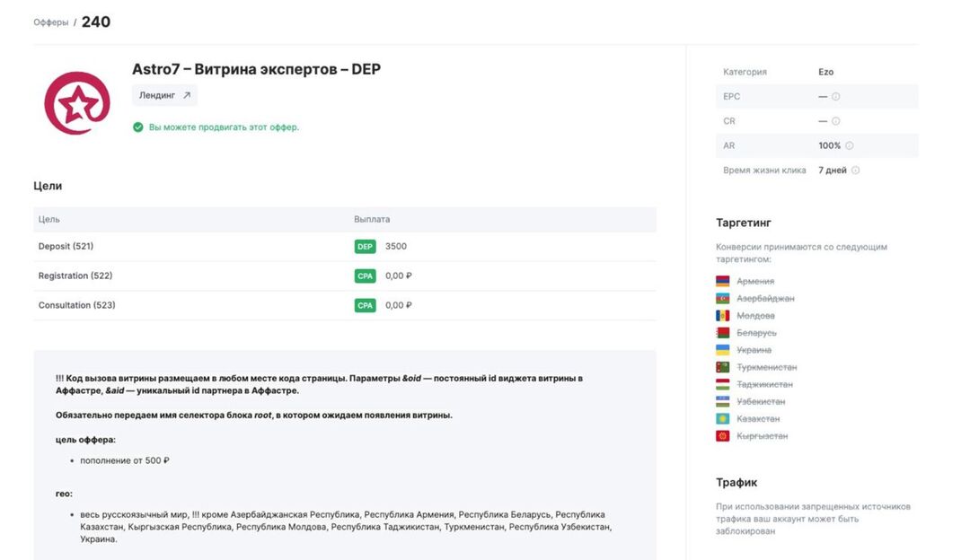
Task: Show info tooltip next to EPC
Action: (x=836, y=96)
